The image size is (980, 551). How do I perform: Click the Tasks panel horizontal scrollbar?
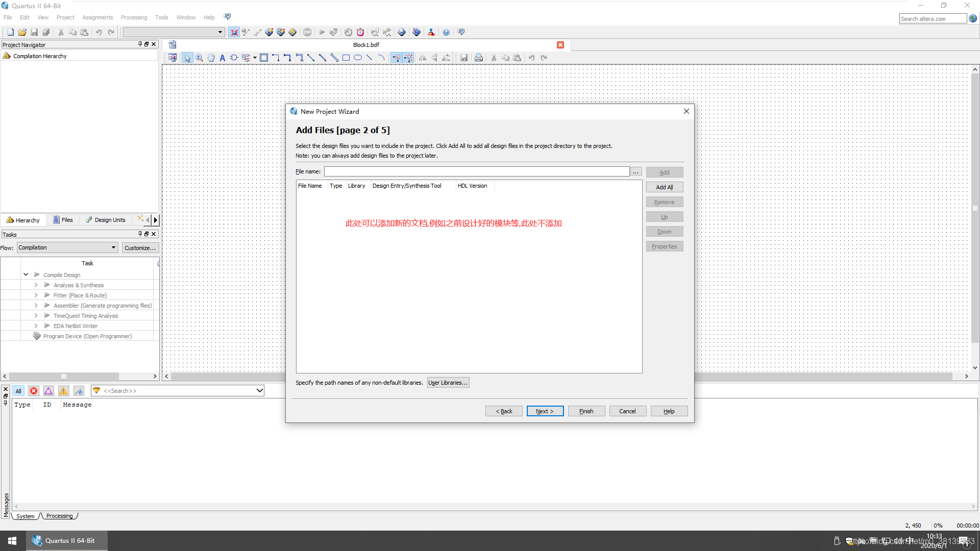64,377
